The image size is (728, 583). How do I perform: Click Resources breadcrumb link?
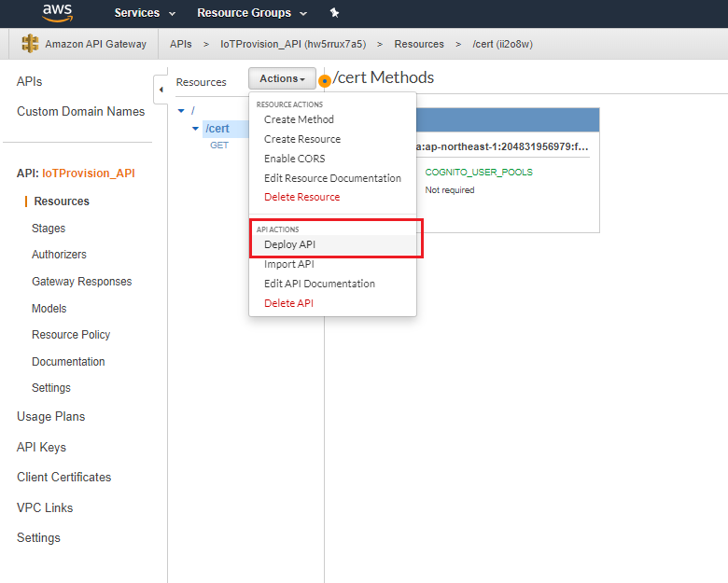coord(419,44)
